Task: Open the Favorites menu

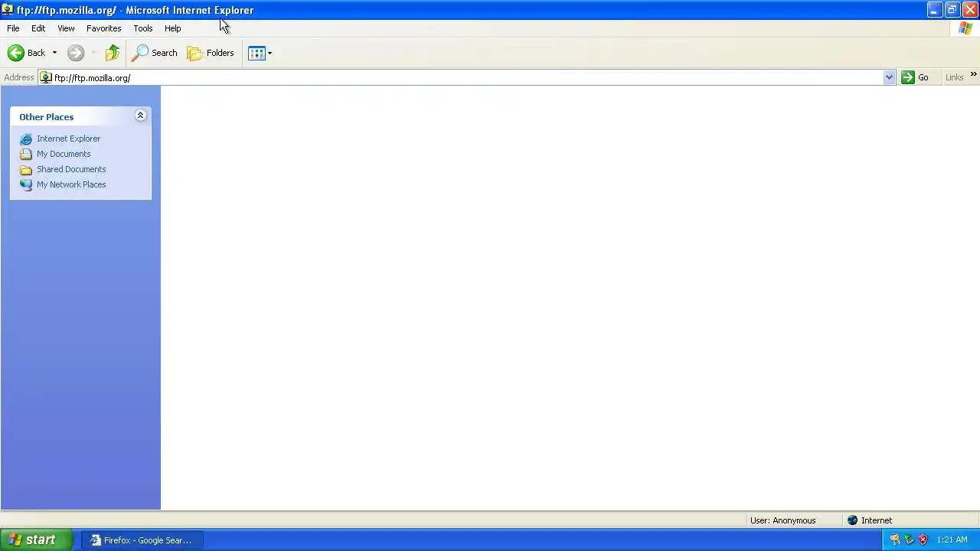Action: (104, 28)
